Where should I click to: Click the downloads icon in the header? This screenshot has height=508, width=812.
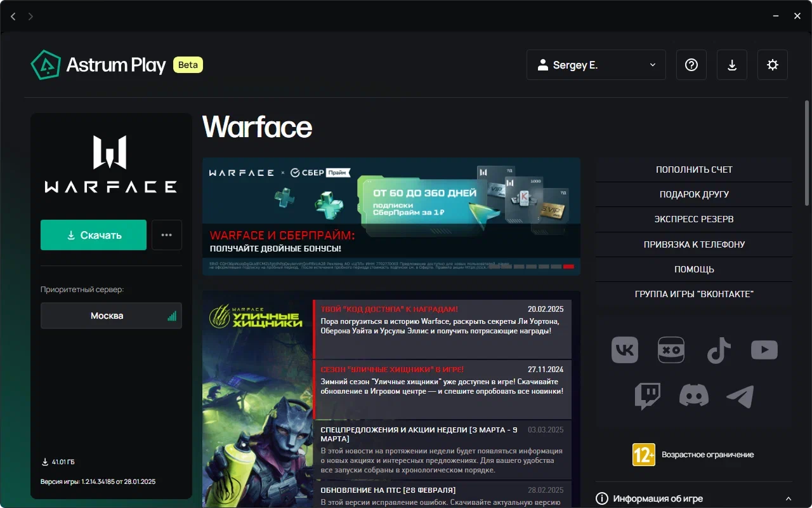731,64
